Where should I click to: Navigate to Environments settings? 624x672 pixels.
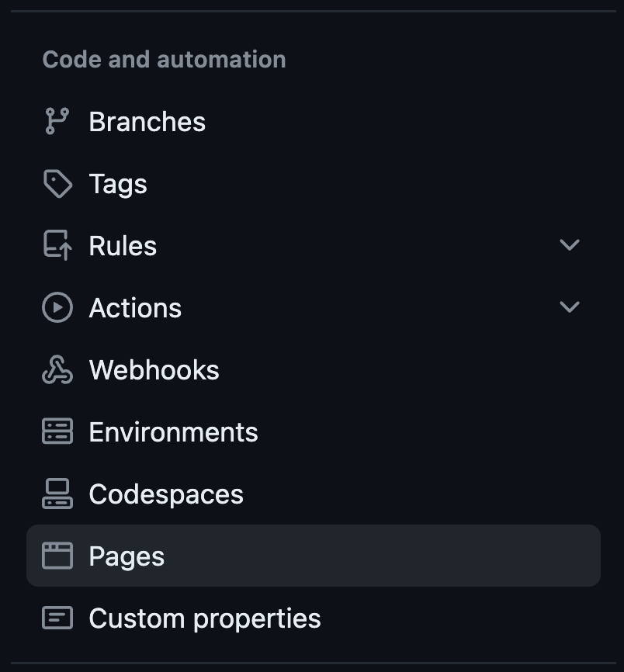(x=173, y=432)
